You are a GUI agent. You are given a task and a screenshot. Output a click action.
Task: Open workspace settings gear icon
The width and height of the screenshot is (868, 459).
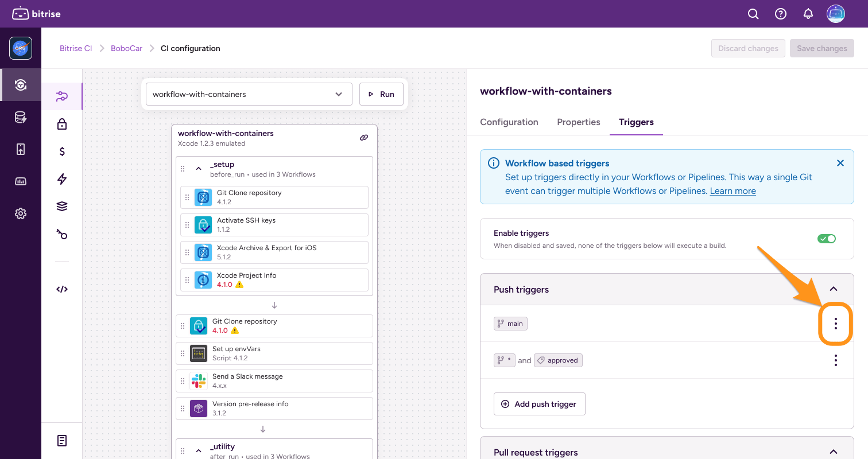21,213
